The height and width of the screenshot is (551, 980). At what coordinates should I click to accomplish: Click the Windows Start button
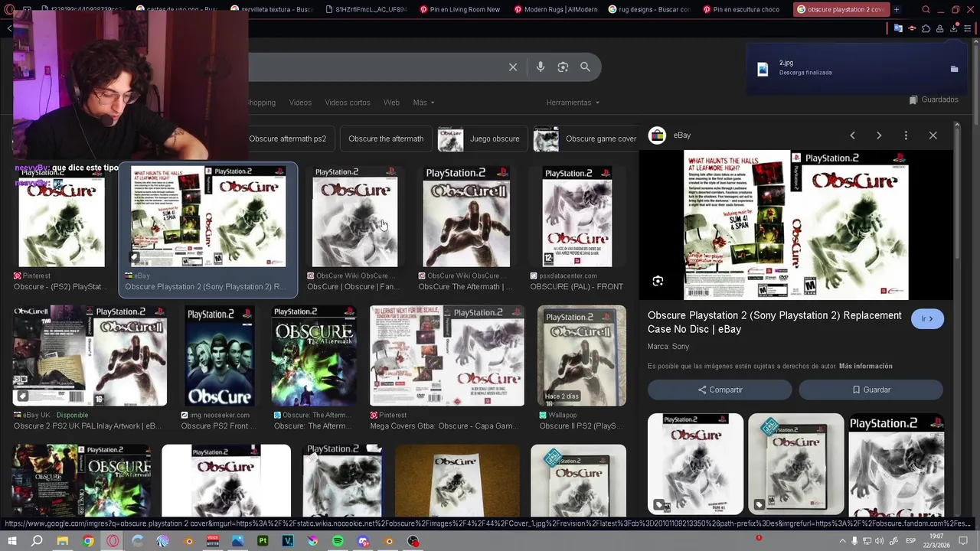(x=12, y=541)
